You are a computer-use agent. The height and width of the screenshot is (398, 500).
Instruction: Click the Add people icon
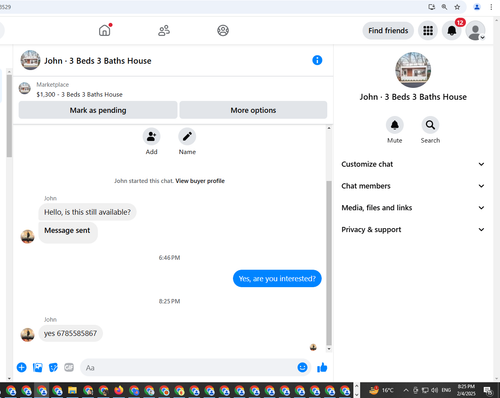coord(151,136)
